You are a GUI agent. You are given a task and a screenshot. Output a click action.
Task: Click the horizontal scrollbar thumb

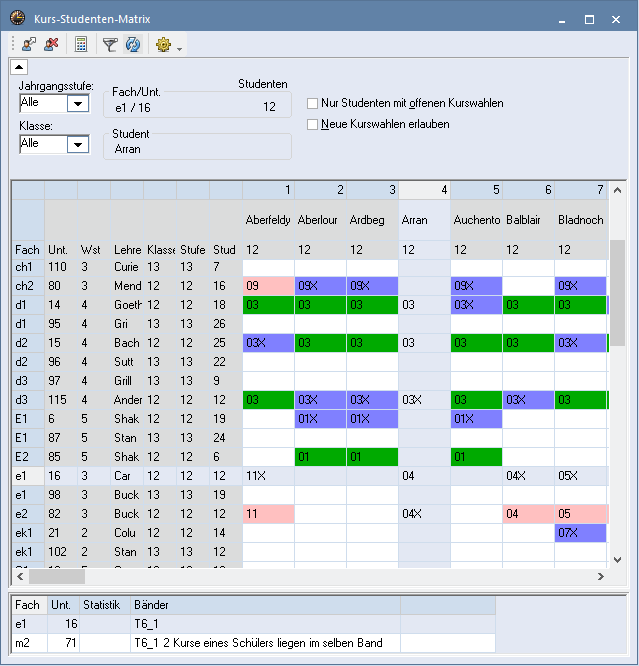pyautogui.click(x=57, y=576)
